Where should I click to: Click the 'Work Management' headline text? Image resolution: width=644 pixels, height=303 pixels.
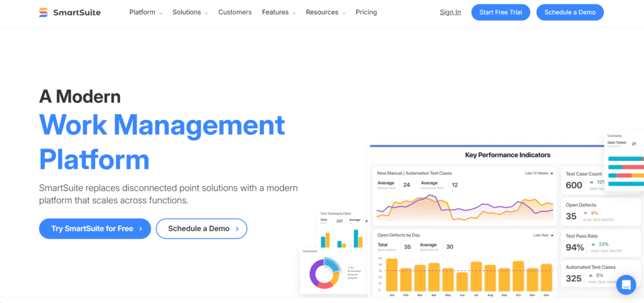(x=162, y=125)
